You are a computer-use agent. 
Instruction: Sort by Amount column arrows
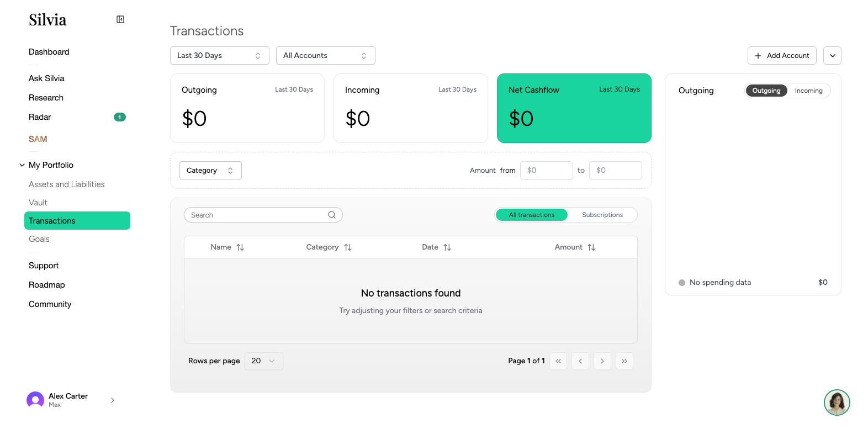[x=591, y=247]
